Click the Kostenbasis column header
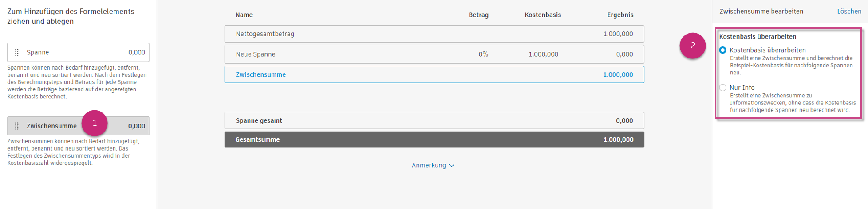Viewport: 868px width, 209px height. [x=543, y=15]
